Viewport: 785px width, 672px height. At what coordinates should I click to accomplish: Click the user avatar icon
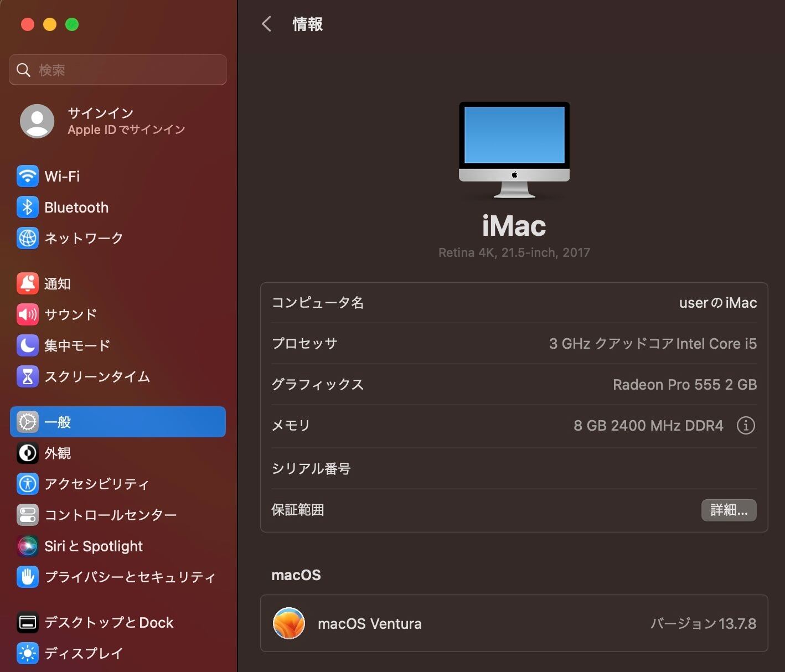37,121
